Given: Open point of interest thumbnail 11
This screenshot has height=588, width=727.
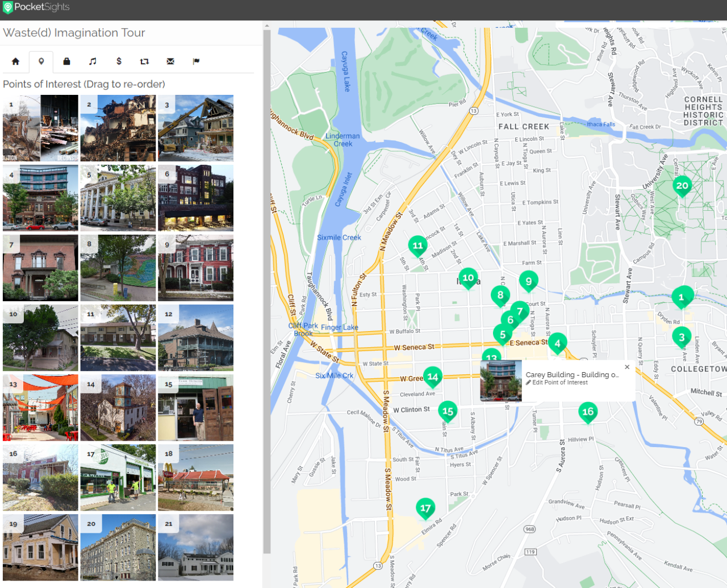Looking at the screenshot, I should tap(118, 338).
